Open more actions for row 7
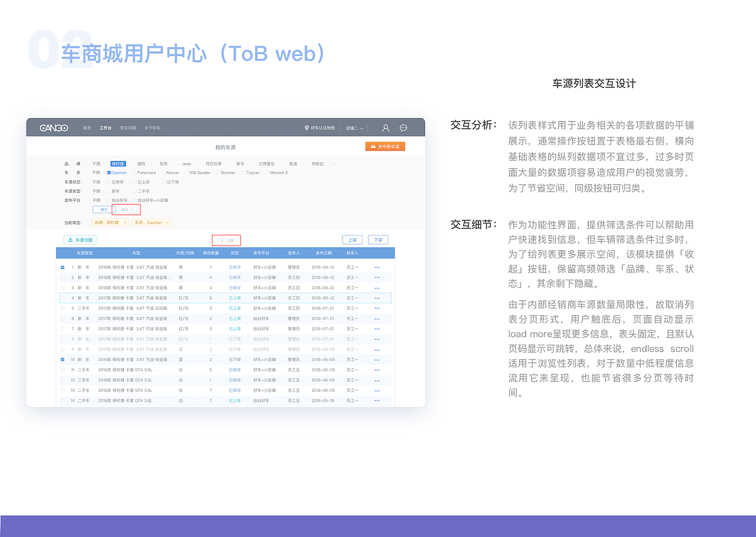Screen dimensions: 756x537 (377, 329)
